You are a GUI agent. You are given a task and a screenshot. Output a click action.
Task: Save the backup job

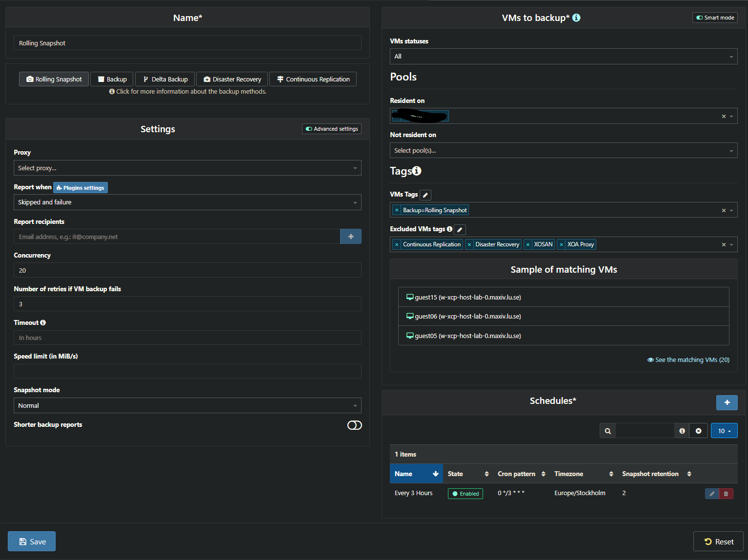[32, 541]
